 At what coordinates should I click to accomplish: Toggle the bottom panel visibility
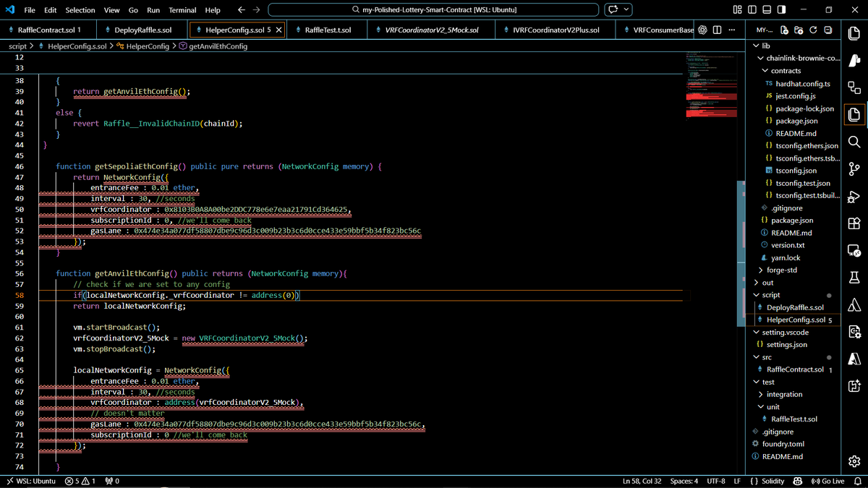(767, 10)
